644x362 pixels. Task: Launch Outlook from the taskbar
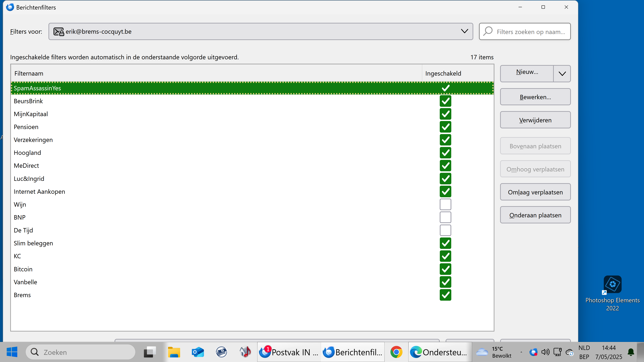pos(198,352)
